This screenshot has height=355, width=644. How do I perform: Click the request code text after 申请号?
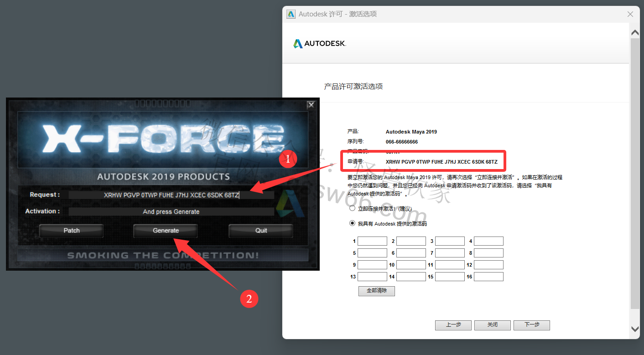point(441,162)
